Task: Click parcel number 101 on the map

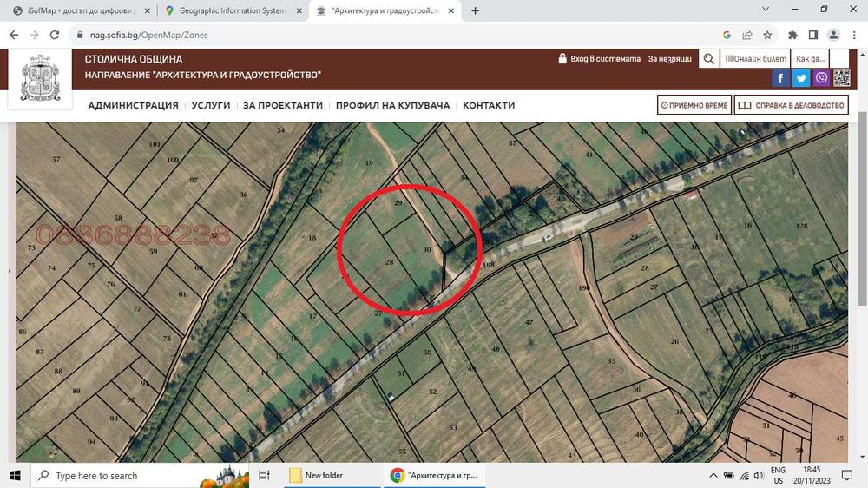Action: point(155,144)
